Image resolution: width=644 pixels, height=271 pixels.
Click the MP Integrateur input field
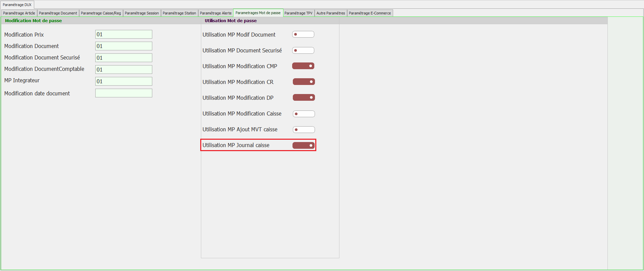(124, 81)
